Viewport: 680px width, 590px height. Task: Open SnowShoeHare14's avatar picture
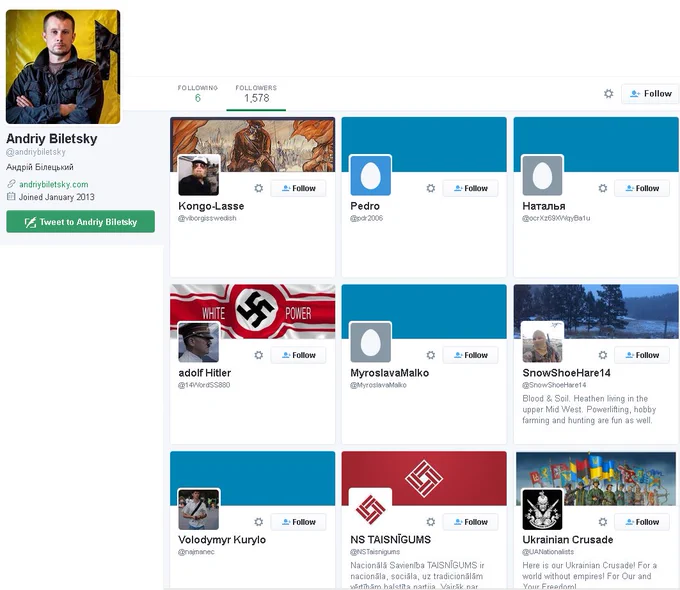543,342
